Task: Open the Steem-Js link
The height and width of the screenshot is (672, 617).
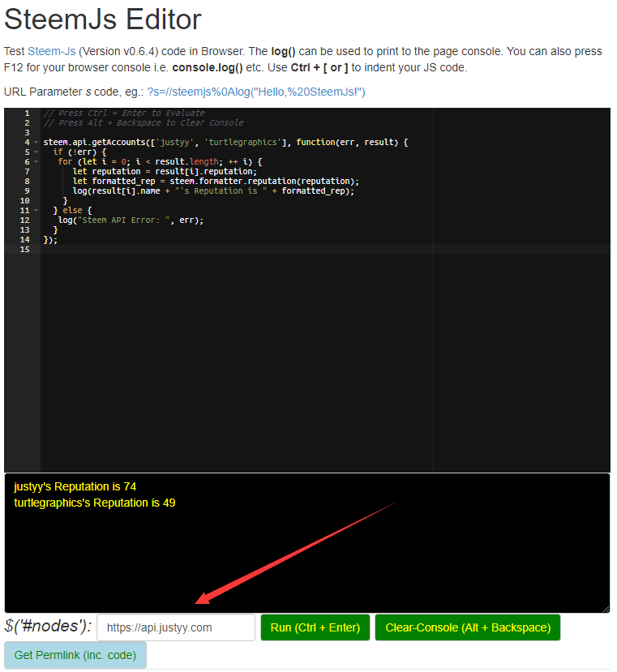Action: (51, 51)
